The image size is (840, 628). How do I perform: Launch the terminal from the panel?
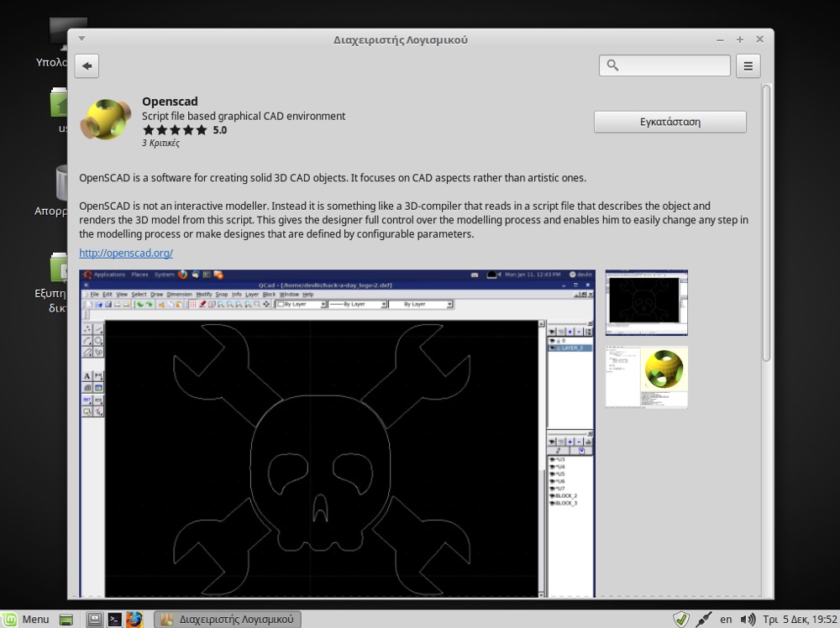114,620
